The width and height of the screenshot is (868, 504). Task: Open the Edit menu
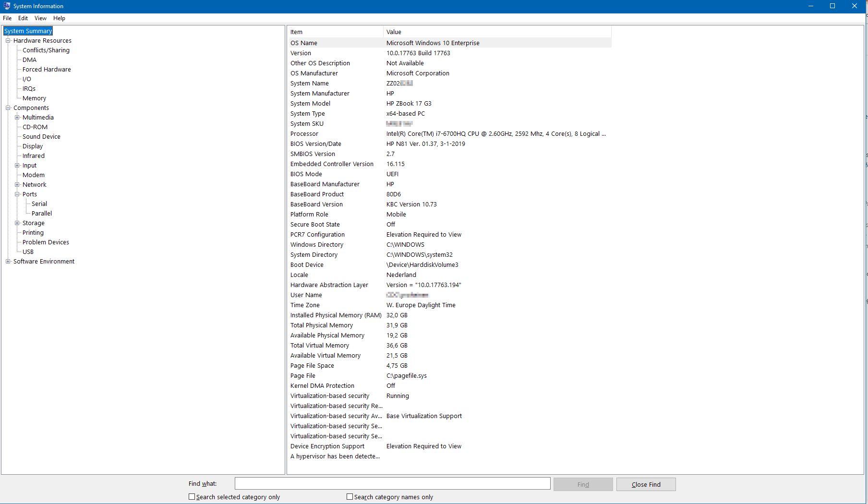click(x=23, y=18)
